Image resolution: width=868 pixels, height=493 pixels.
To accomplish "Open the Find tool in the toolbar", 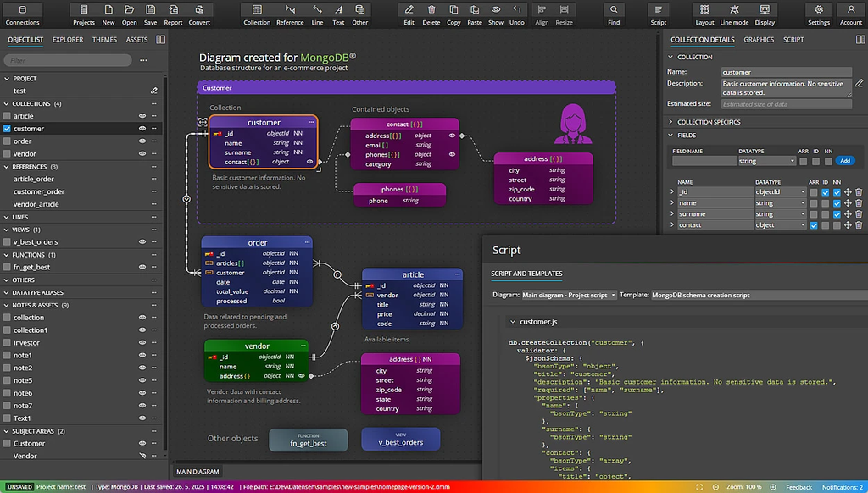I will (x=614, y=14).
